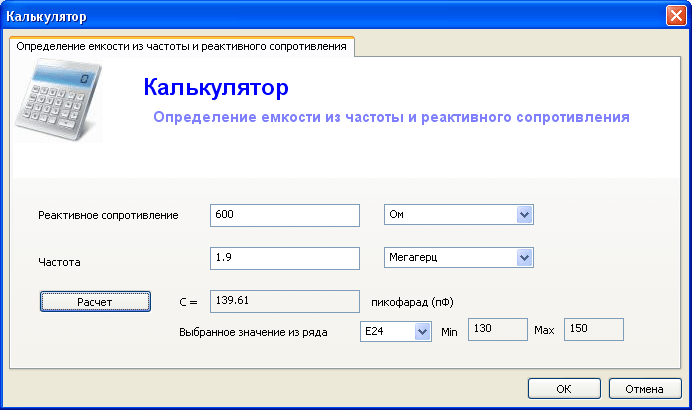
Task: Click the Отмена button
Action: (x=645, y=389)
